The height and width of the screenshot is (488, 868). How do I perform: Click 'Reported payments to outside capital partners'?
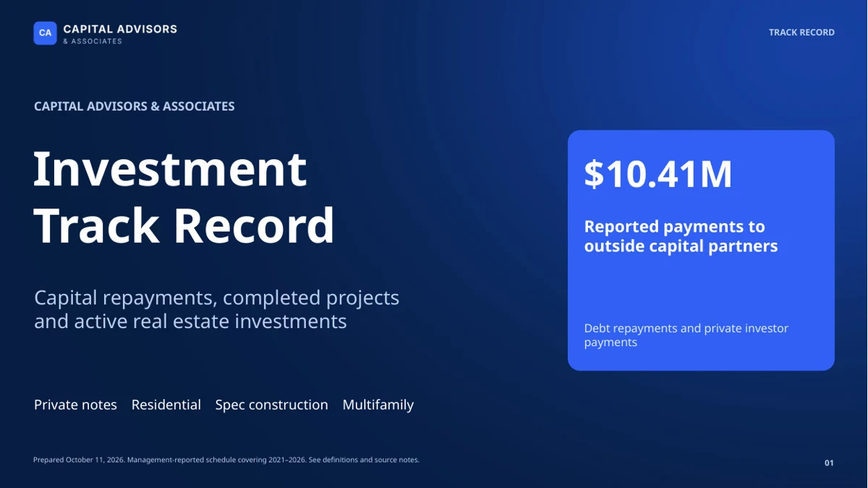click(681, 236)
